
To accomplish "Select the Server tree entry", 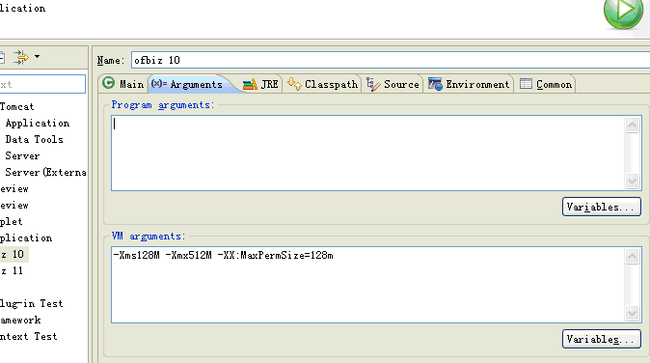I will point(22,156).
